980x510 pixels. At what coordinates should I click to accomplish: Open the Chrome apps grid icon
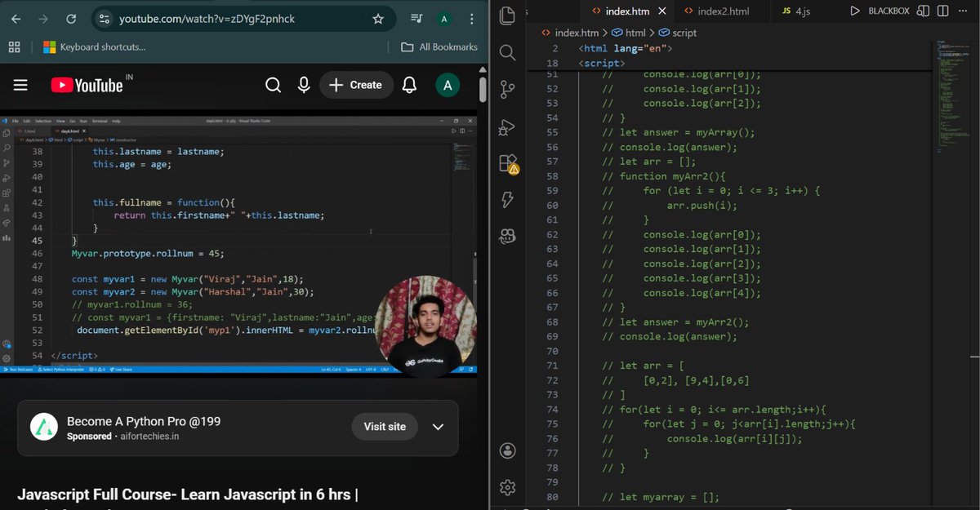click(14, 47)
